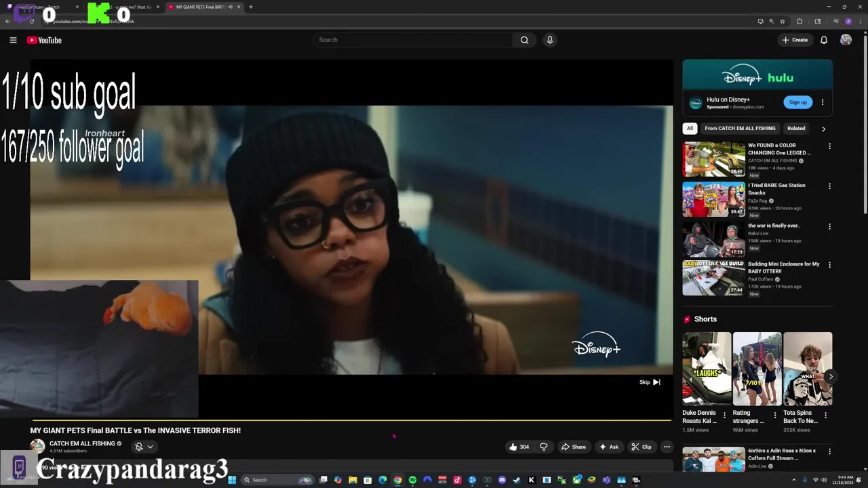Open the 'Tota Spins Back' short thumbnail
Image resolution: width=868 pixels, height=488 pixels.
[808, 369]
